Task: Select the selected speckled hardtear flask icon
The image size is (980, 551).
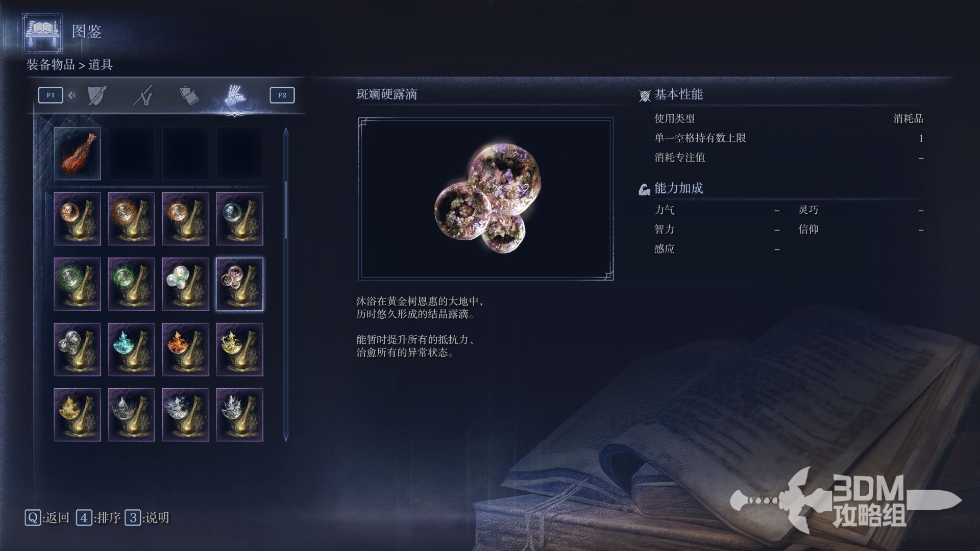Action: click(x=239, y=284)
